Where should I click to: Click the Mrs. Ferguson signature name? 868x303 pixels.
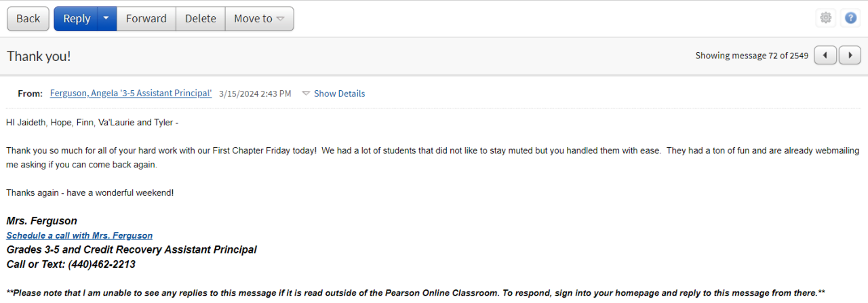[41, 221]
